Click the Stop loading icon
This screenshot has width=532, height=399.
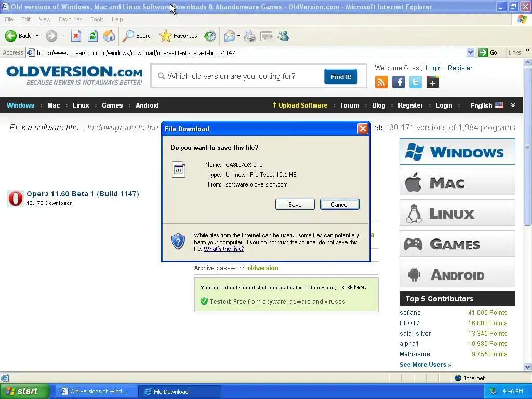(x=76, y=36)
